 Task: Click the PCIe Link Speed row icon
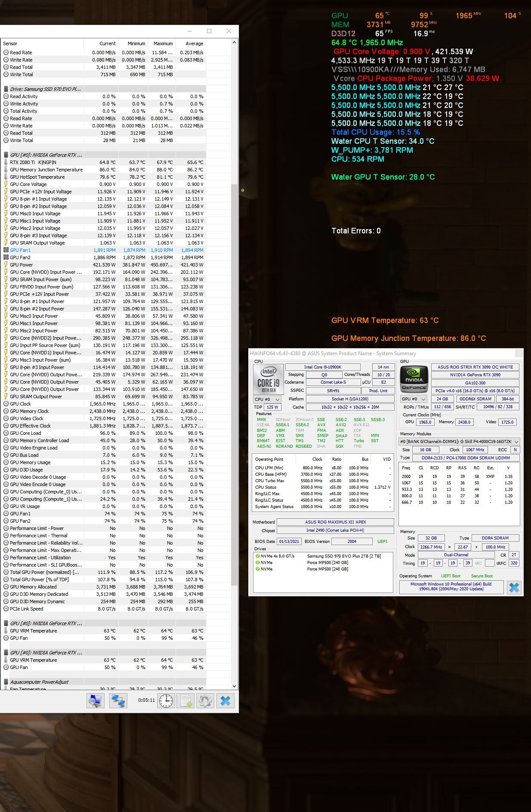click(6, 609)
